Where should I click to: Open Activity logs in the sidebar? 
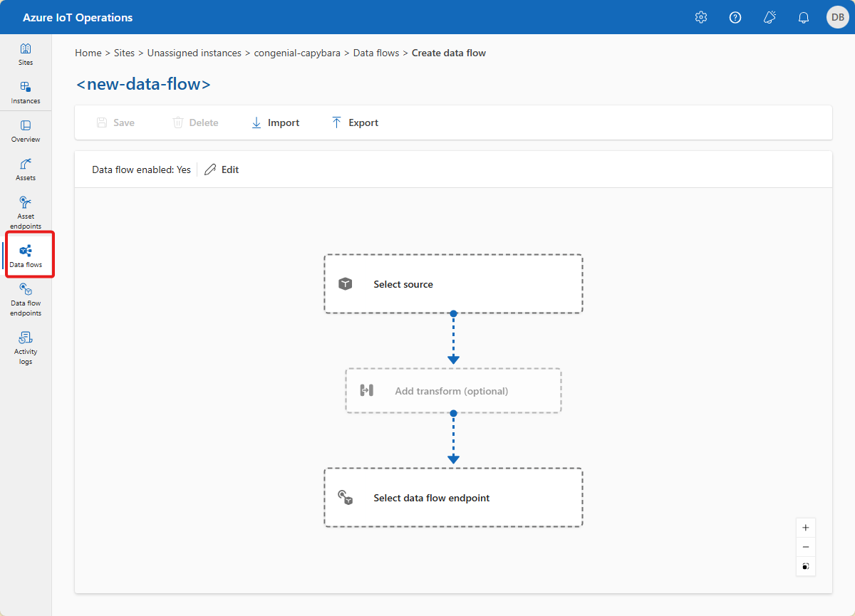26,347
